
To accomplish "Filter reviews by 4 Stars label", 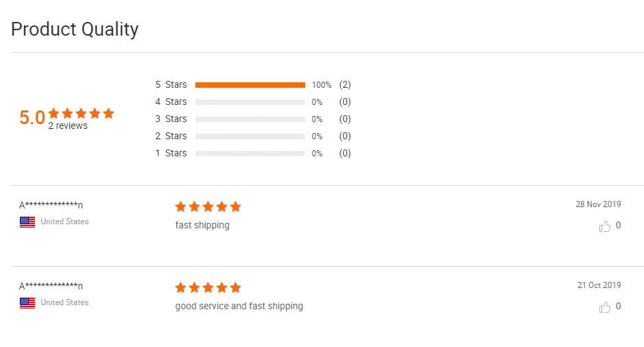I will (x=171, y=102).
